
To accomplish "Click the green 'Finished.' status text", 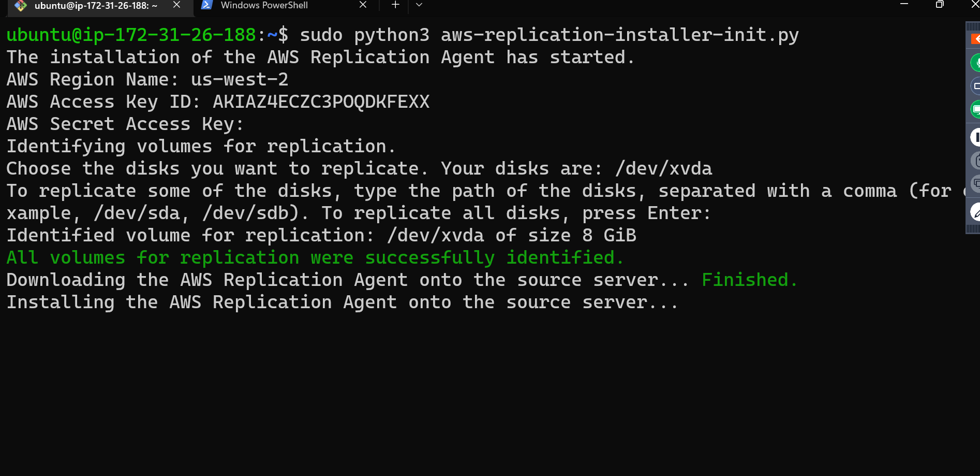I will click(x=749, y=280).
